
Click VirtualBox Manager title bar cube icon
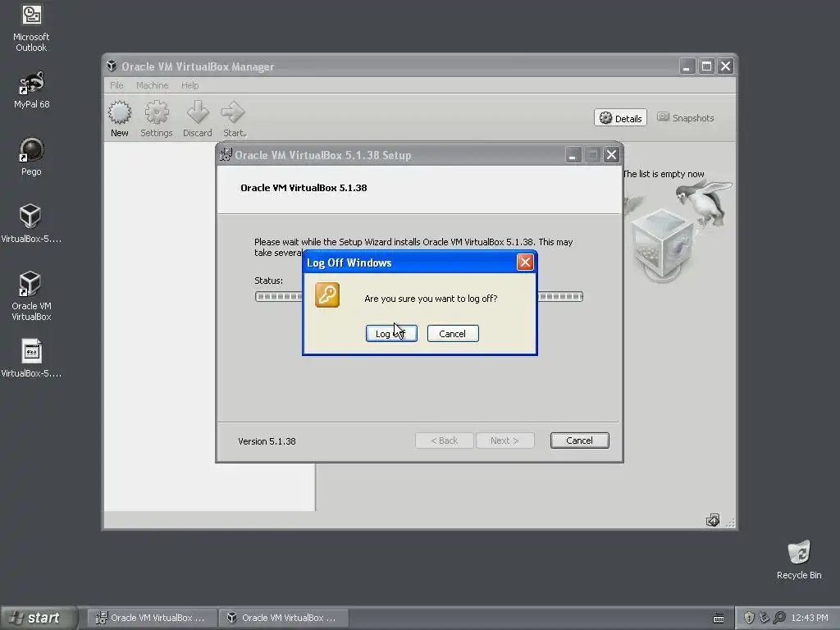pos(112,66)
